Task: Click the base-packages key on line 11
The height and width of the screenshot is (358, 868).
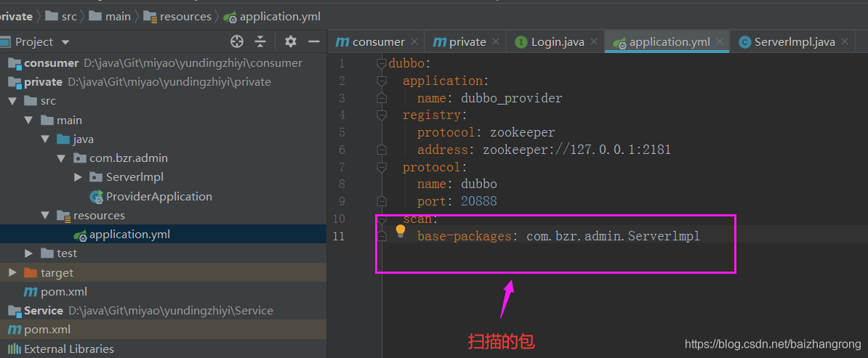Action: [x=464, y=236]
